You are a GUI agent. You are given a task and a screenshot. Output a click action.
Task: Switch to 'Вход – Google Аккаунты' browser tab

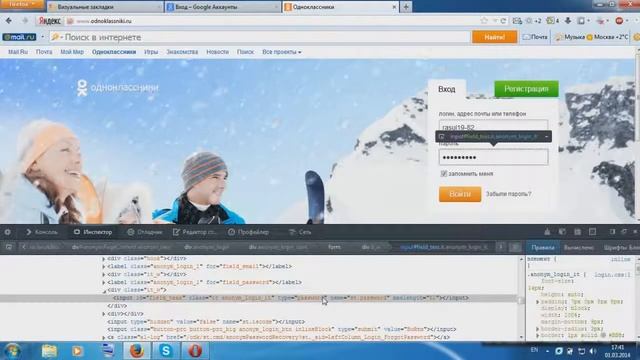coord(223,7)
